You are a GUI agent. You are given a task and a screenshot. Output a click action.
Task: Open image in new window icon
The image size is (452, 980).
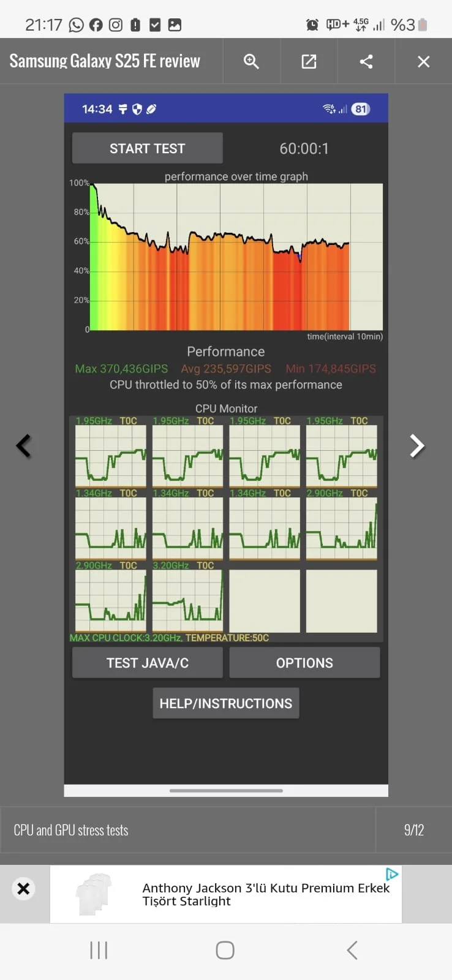point(309,61)
